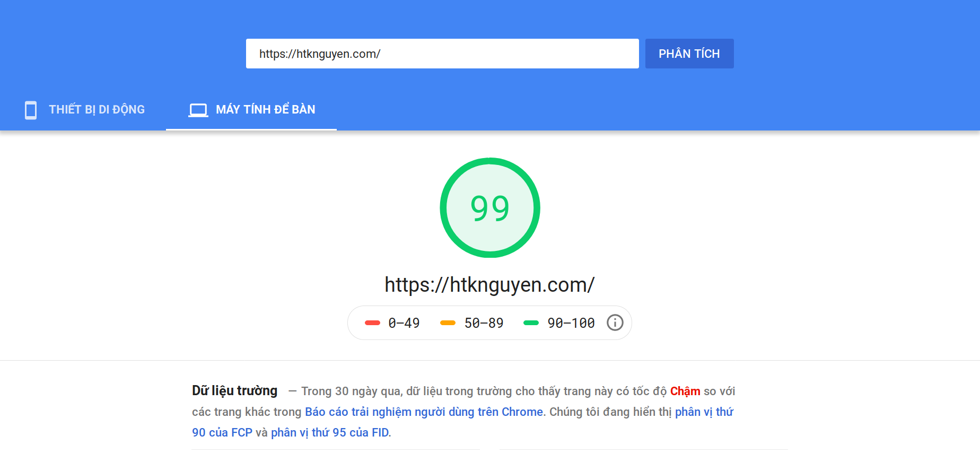Click the Dữ liệu trường heading
This screenshot has height=462, width=980.
(x=234, y=391)
